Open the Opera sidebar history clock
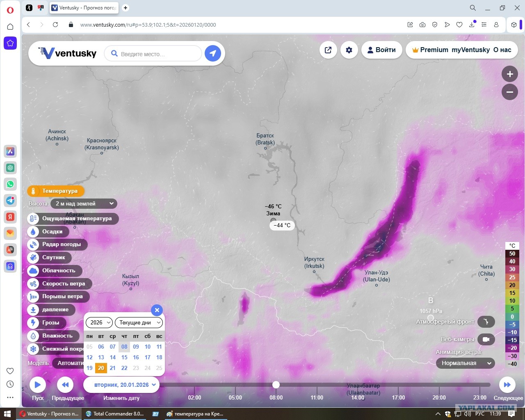Viewport: 525px width, 420px height. coord(10,384)
